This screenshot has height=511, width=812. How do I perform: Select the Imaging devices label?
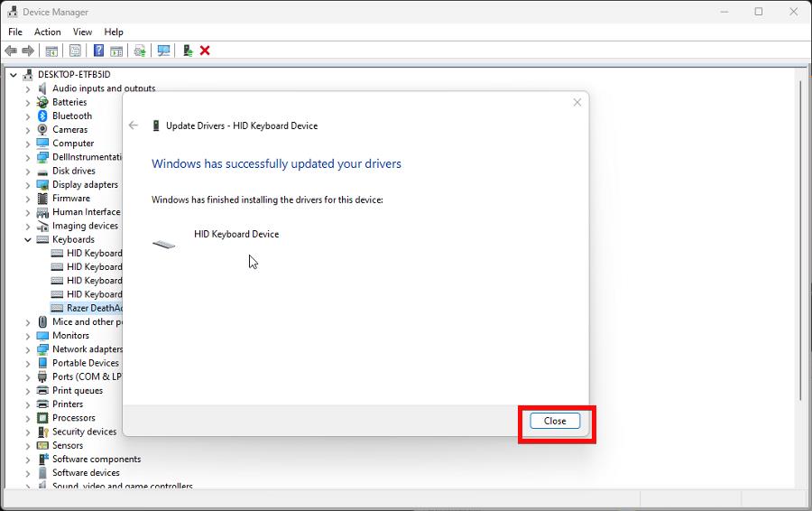[85, 226]
